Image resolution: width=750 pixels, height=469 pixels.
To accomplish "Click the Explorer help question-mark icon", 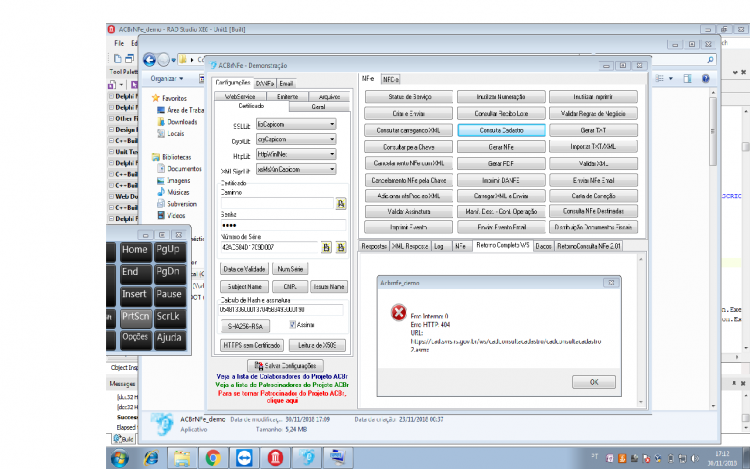I will pyautogui.click(x=706, y=78).
